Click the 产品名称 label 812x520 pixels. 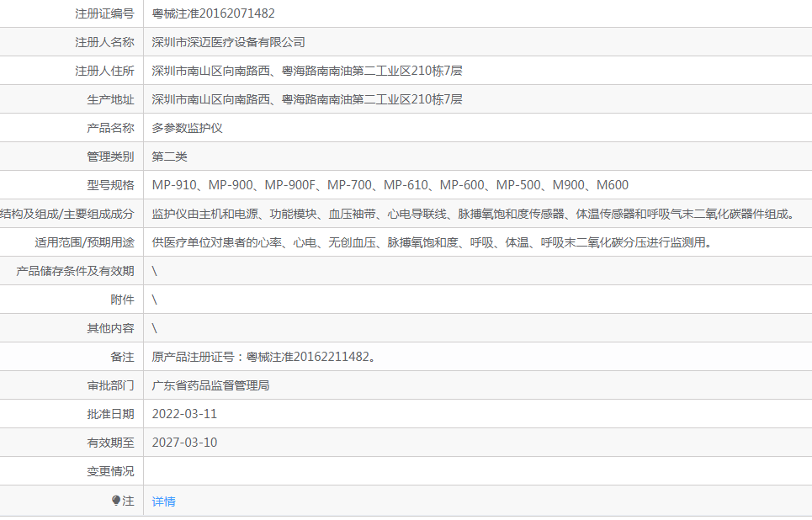[110, 128]
